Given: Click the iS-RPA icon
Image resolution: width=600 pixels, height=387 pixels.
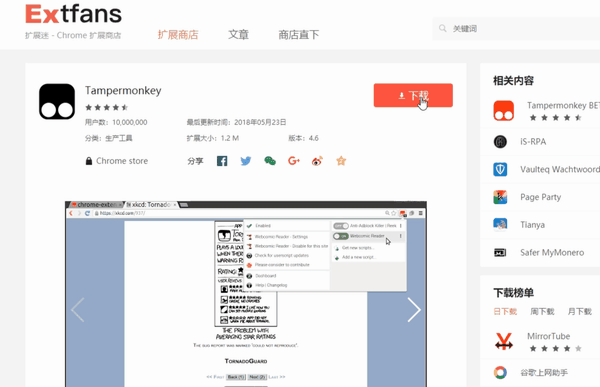Looking at the screenshot, I should (500, 142).
